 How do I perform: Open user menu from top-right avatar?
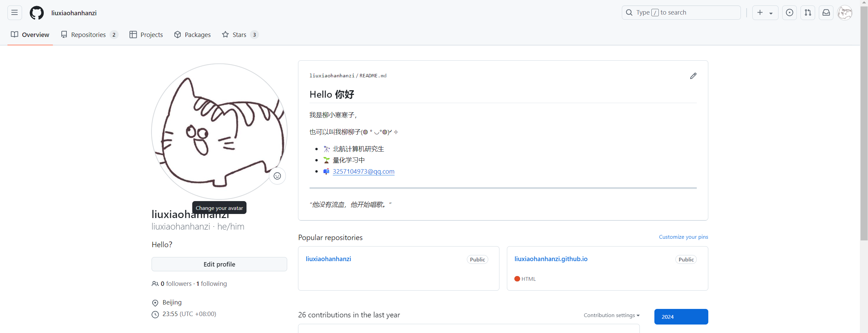845,13
